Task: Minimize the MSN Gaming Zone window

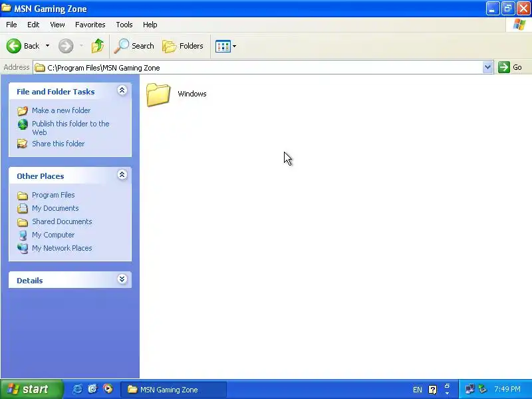Action: coord(492,9)
